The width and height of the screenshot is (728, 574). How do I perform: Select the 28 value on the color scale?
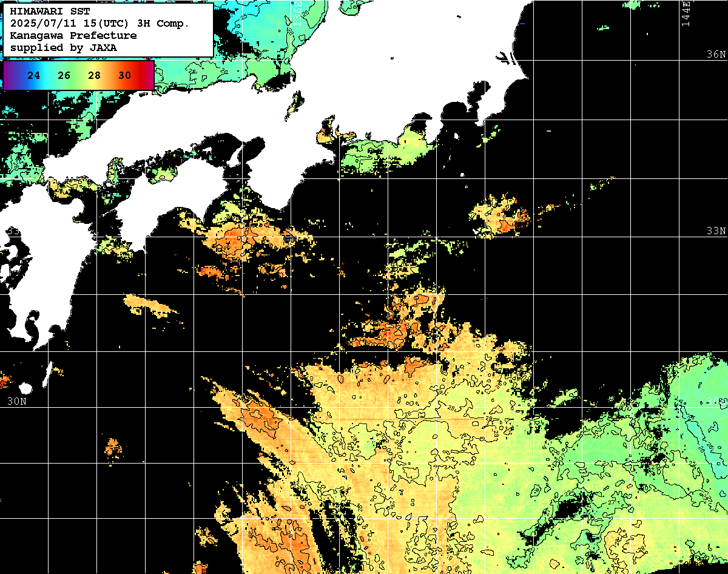pyautogui.click(x=94, y=75)
